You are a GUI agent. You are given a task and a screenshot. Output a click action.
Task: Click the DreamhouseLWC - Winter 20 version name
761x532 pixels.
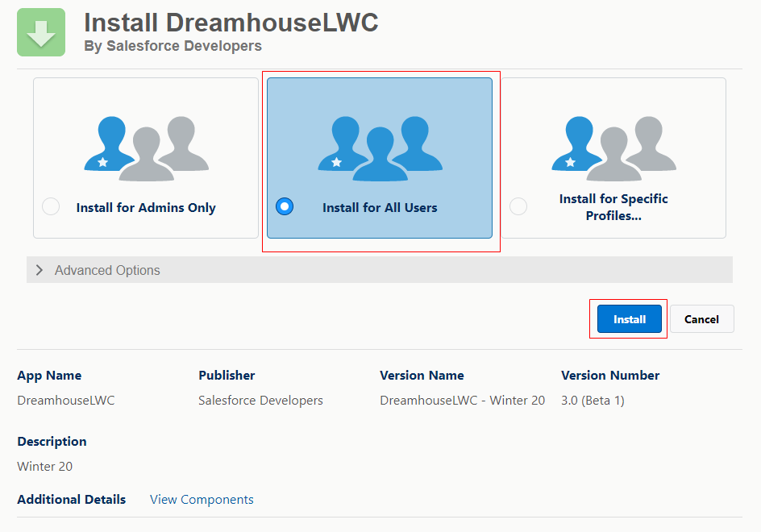click(x=463, y=401)
